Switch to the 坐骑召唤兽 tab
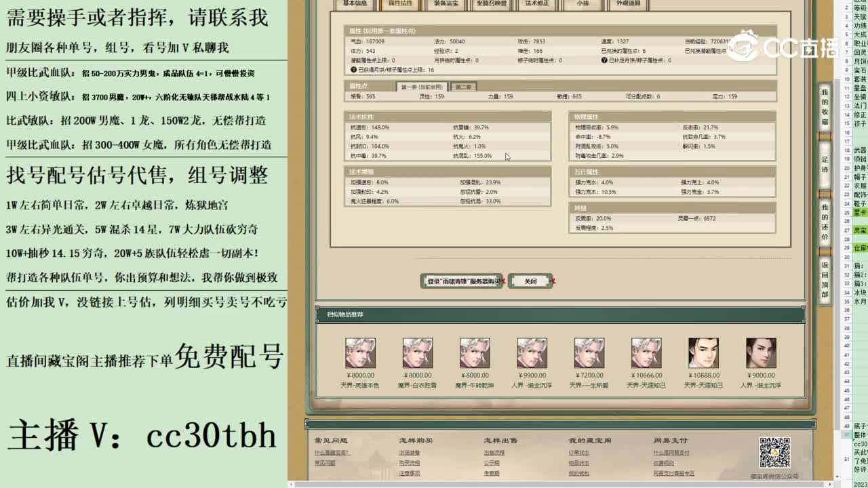Viewport: 868px width, 488px height. [492, 4]
